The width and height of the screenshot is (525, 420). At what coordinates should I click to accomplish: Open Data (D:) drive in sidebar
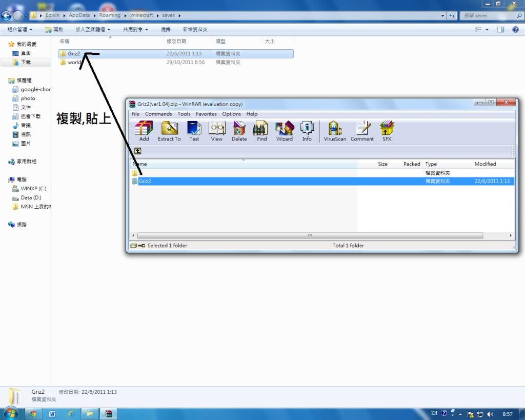point(31,197)
